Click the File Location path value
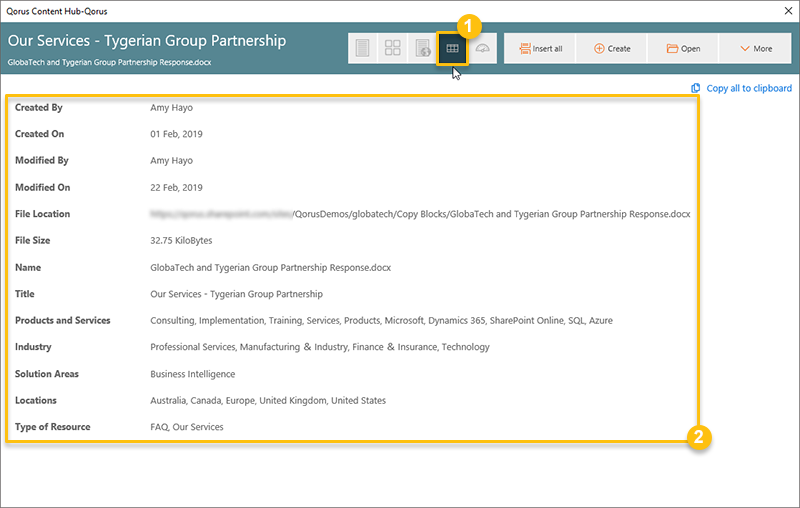 coord(420,214)
